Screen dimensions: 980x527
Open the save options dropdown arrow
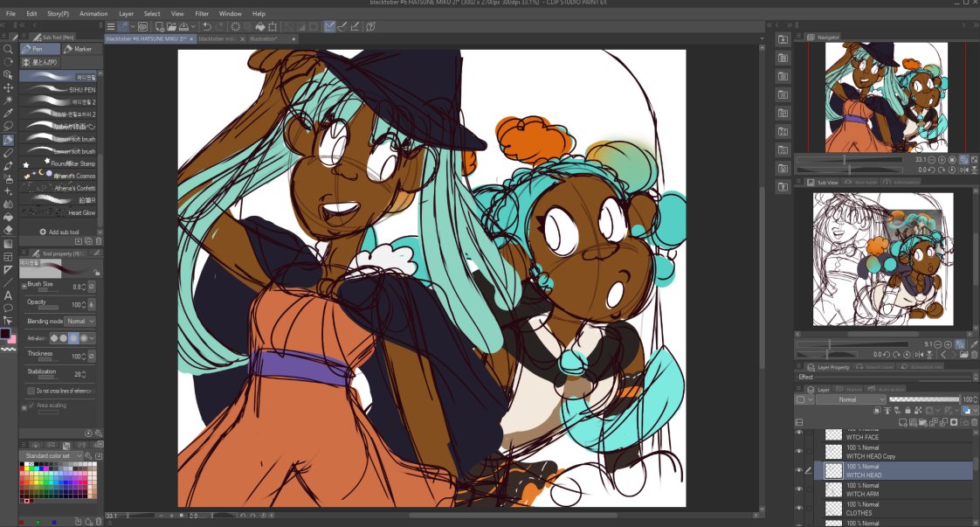tap(192, 27)
